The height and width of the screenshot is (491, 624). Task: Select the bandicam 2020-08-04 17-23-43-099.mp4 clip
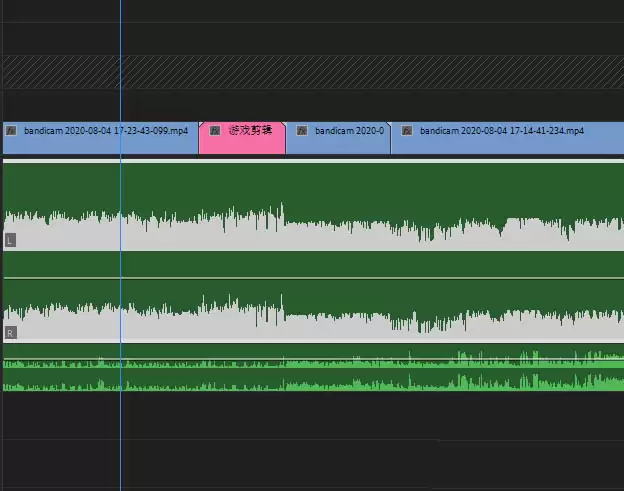[100, 138]
